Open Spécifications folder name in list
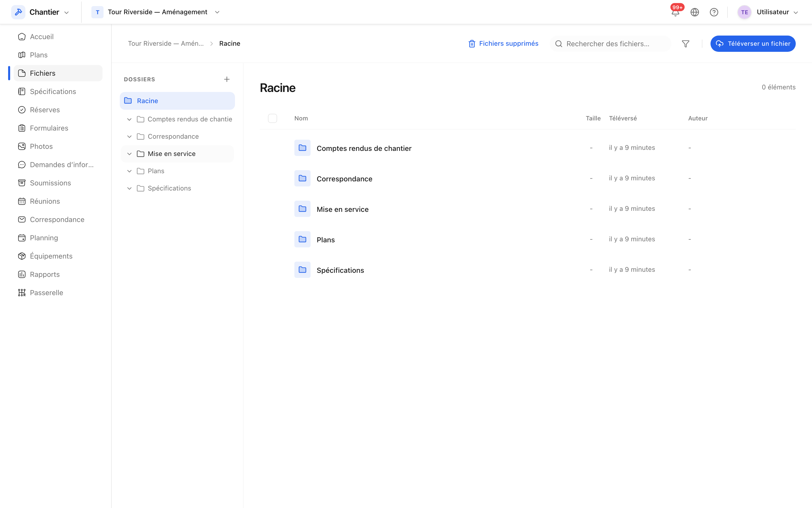 tap(340, 270)
